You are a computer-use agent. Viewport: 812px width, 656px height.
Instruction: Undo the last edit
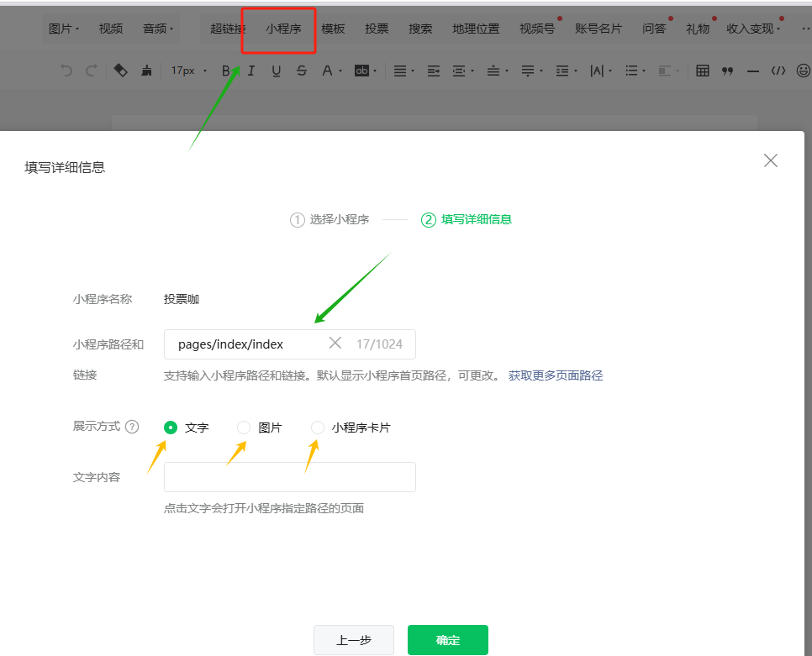(66, 71)
